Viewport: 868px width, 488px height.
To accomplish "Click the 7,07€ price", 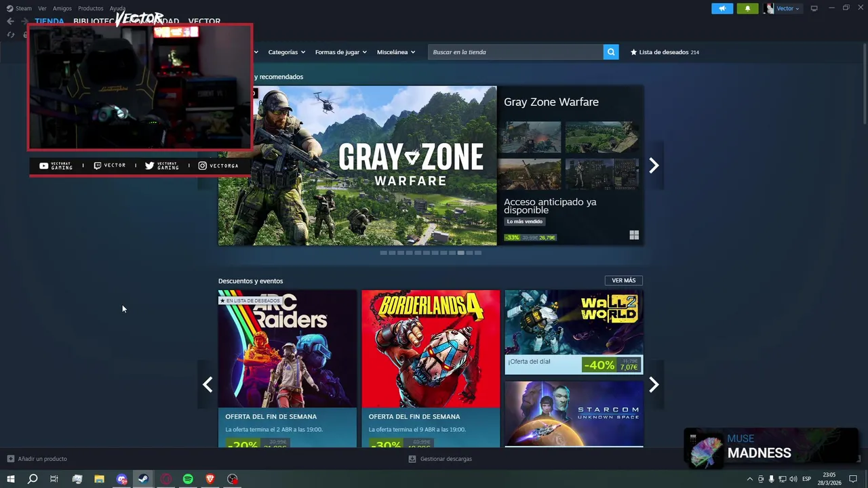I will pos(629,367).
